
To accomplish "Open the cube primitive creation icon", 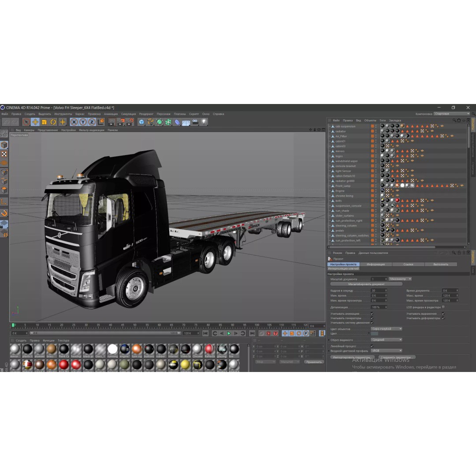I will click(141, 122).
